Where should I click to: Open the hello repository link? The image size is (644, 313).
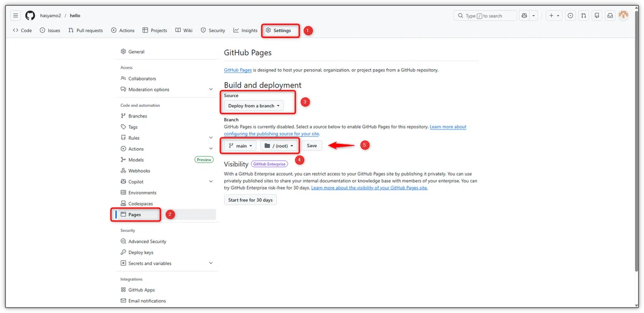pos(75,16)
